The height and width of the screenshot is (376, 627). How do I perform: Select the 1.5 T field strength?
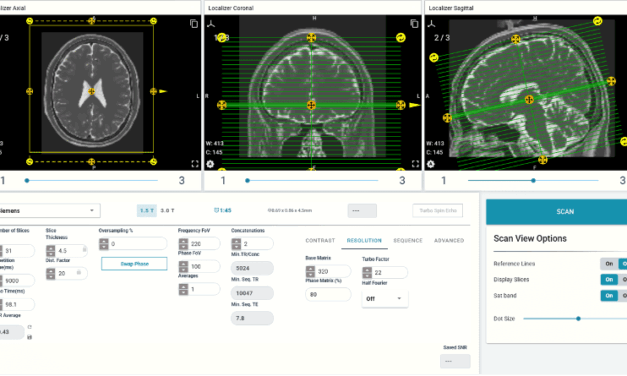[x=147, y=210]
